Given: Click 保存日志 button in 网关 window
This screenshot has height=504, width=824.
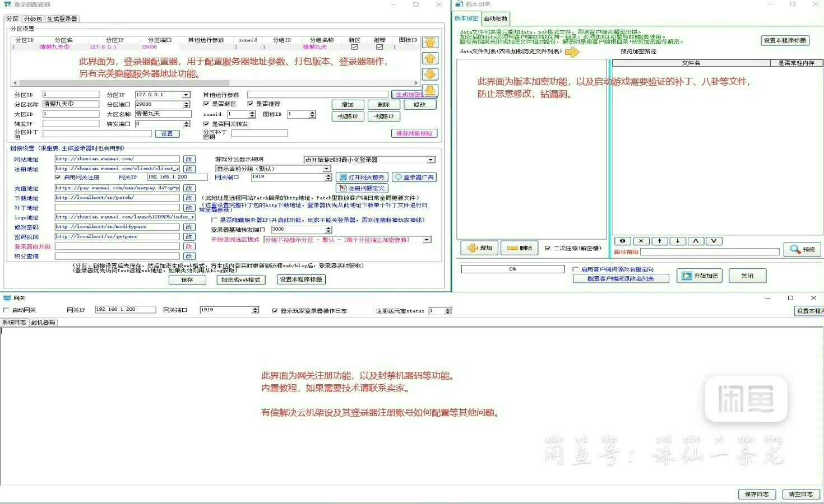Looking at the screenshot, I should [757, 494].
